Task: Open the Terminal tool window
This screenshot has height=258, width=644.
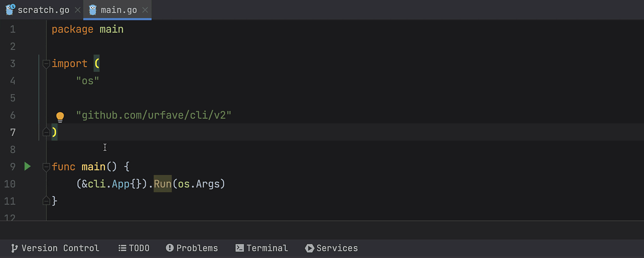Action: [x=261, y=248]
